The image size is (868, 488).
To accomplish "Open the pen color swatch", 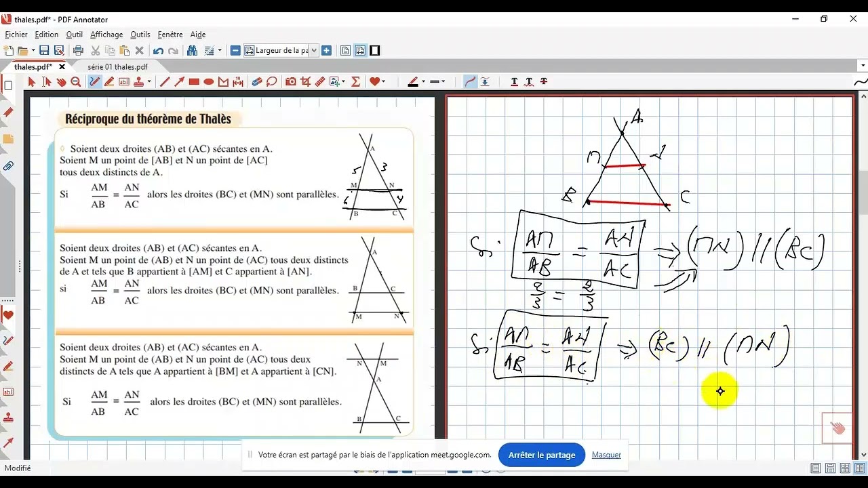I will coord(413,82).
